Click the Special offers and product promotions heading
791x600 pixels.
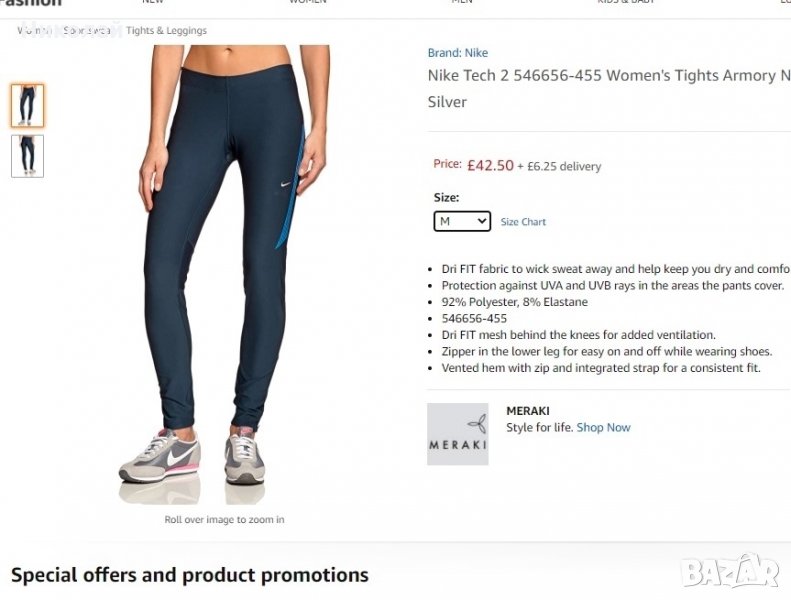tap(190, 575)
